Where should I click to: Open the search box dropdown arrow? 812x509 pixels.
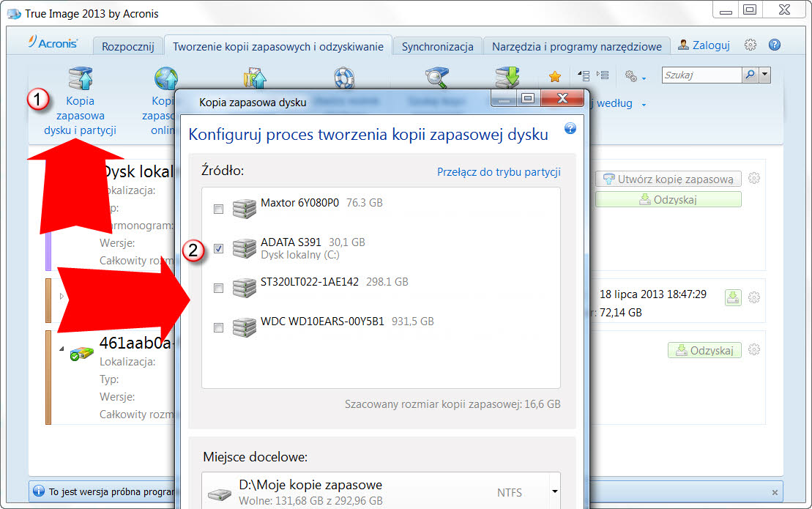click(764, 75)
